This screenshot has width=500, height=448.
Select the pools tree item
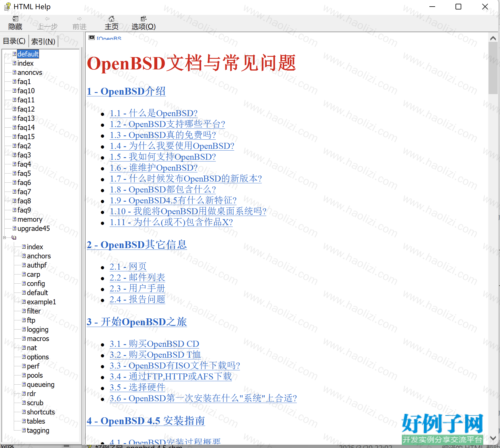[x=35, y=375]
